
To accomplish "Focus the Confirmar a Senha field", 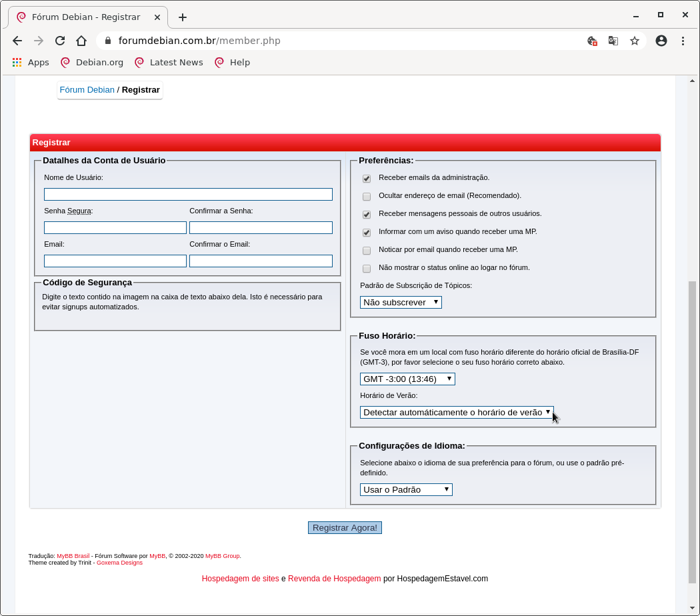I will coord(261,227).
